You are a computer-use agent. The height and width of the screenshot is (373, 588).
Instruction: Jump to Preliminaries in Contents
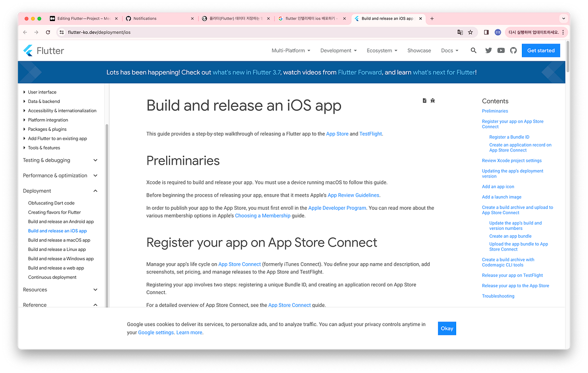click(495, 111)
